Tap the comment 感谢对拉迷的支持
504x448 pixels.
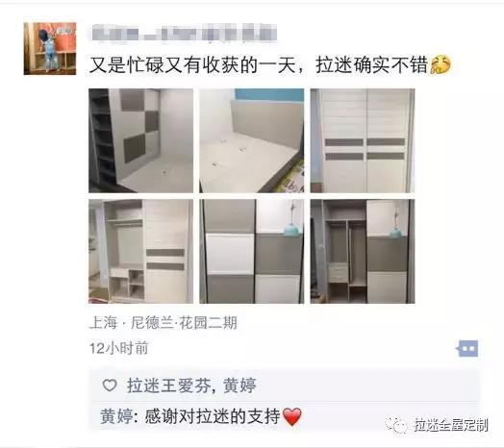[x=213, y=416]
